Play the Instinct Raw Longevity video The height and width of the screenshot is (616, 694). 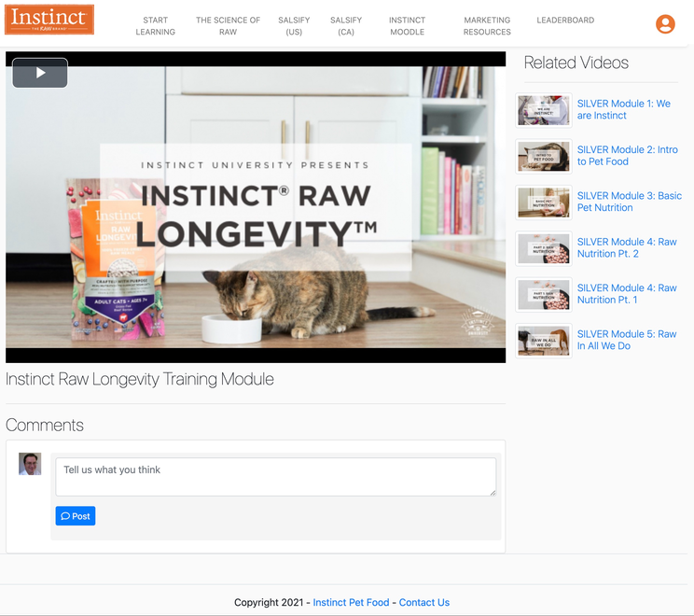coord(40,73)
